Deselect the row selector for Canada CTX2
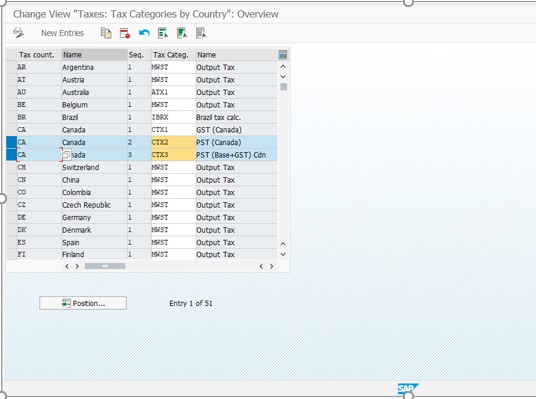The width and height of the screenshot is (536, 399). click(12, 142)
